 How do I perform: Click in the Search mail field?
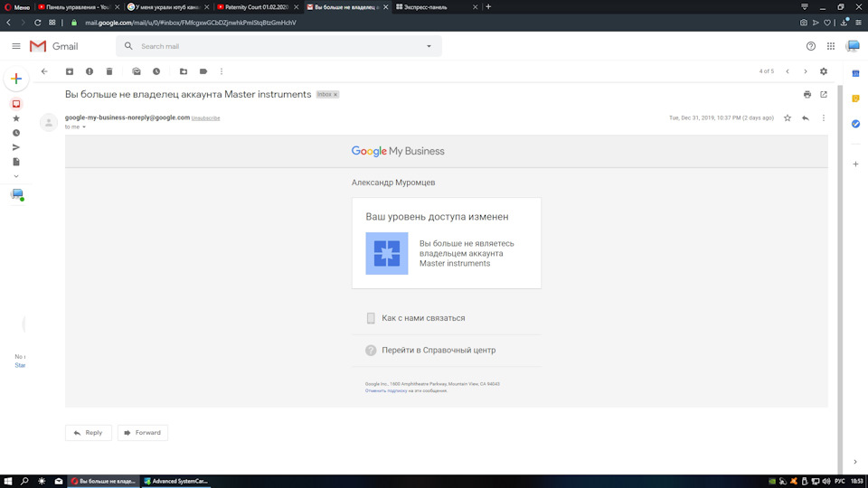[x=279, y=46]
